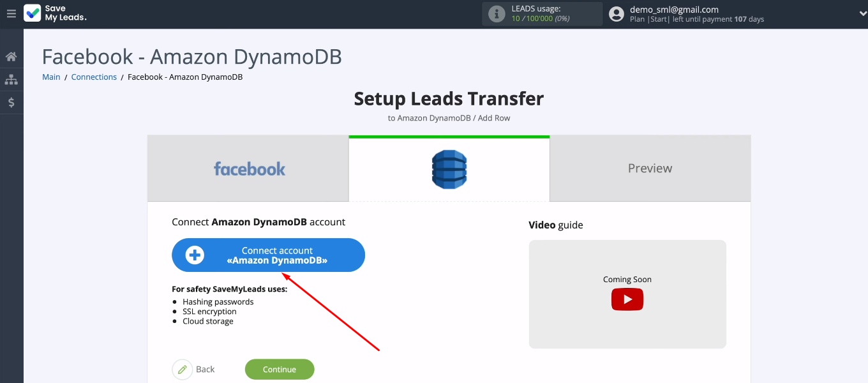Click the LEADS usage info icon
This screenshot has width=868, height=383.
(x=497, y=14)
